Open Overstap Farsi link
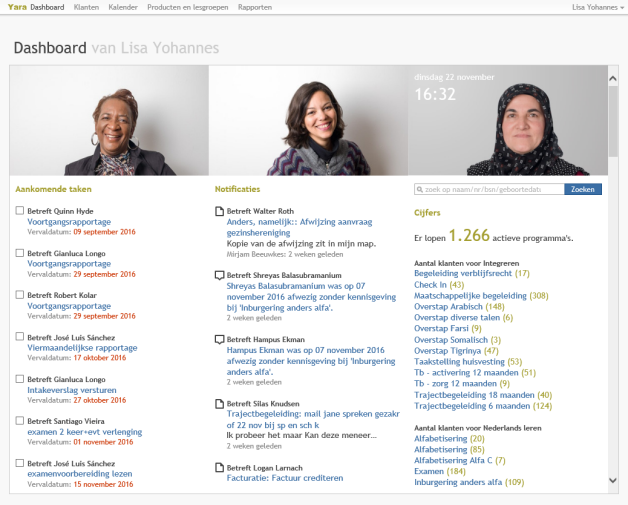This screenshot has height=505, width=628. tap(441, 329)
